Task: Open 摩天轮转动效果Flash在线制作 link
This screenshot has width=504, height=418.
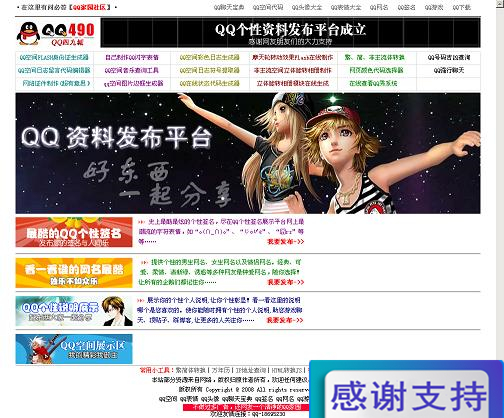Action: click(x=293, y=57)
